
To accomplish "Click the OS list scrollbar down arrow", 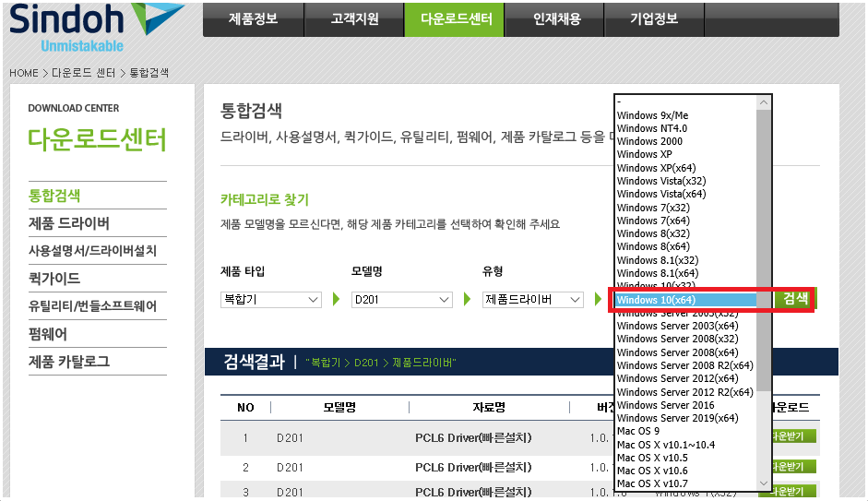I will 764,483.
